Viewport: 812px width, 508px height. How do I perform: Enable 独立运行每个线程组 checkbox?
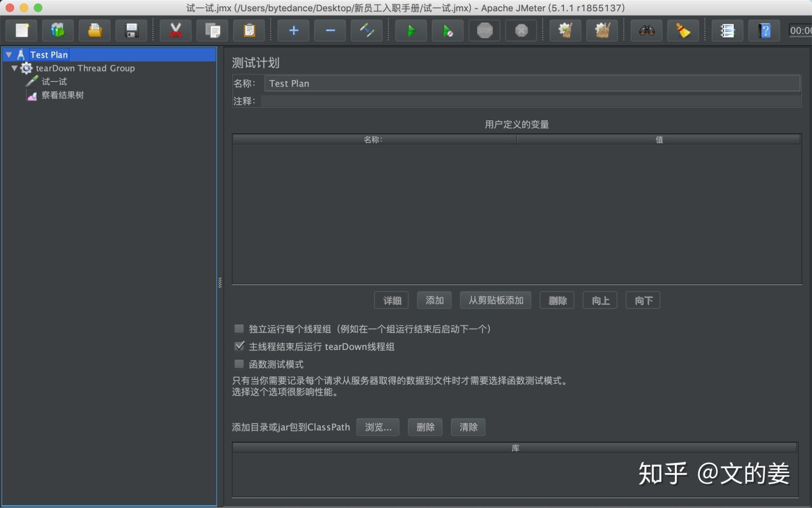coord(239,329)
